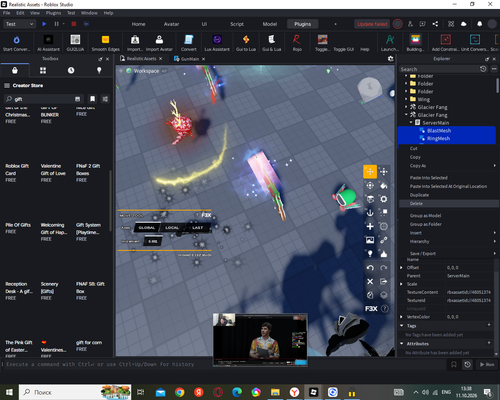Open viewport settings gear icon
The image size is (500, 400).
390,59
